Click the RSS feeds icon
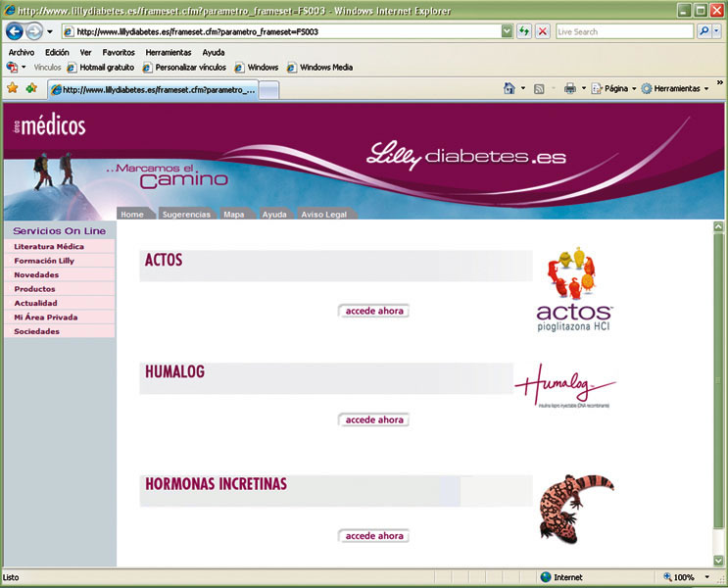 click(539, 89)
